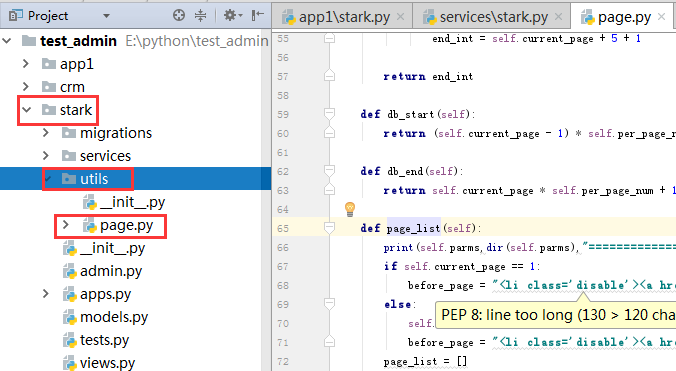This screenshot has height=371, width=676.
Task: Click the collapse all icon in Project toolbar
Action: (200, 16)
